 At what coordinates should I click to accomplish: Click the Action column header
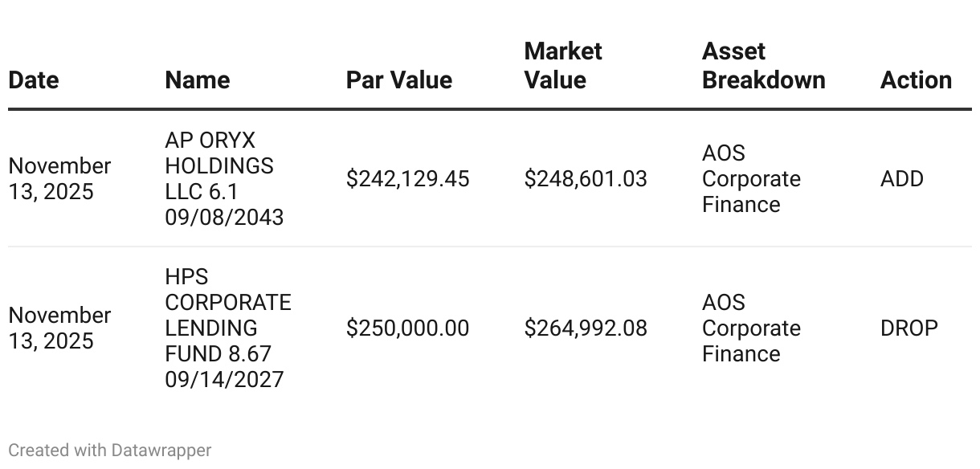pyautogui.click(x=917, y=80)
